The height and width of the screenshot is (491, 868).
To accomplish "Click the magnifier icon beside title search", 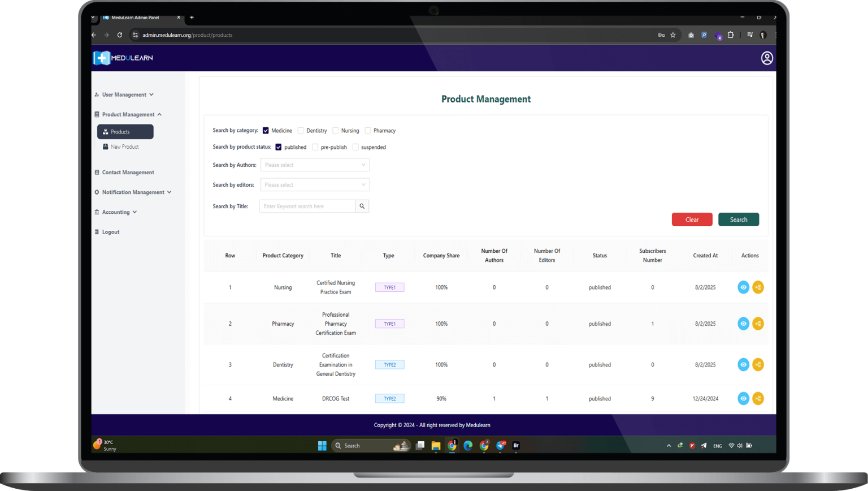I will coord(362,206).
